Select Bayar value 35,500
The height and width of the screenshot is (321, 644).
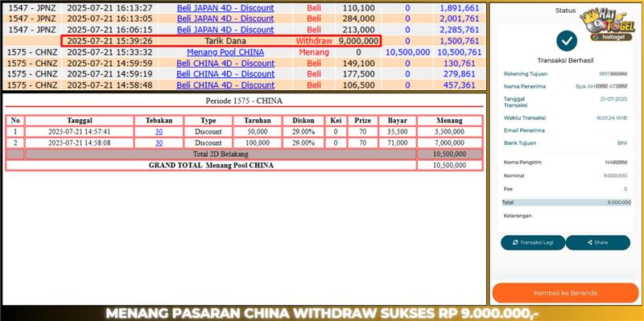[x=397, y=132]
